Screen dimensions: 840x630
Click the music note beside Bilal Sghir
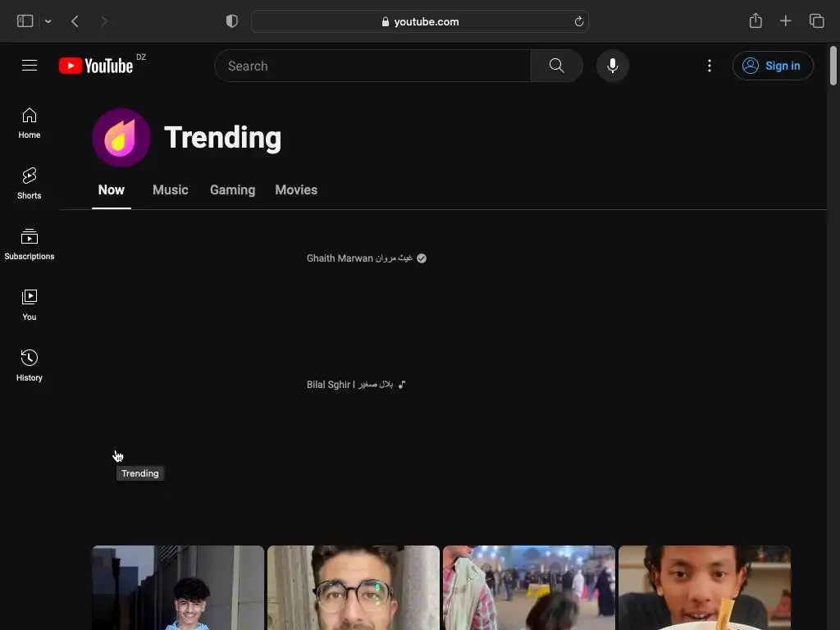[402, 384]
